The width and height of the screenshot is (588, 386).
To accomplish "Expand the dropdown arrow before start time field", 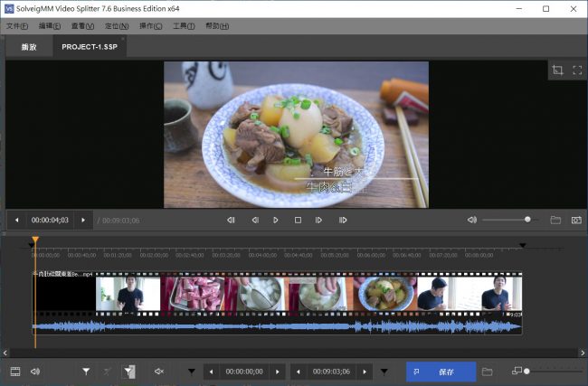I will coord(191,371).
